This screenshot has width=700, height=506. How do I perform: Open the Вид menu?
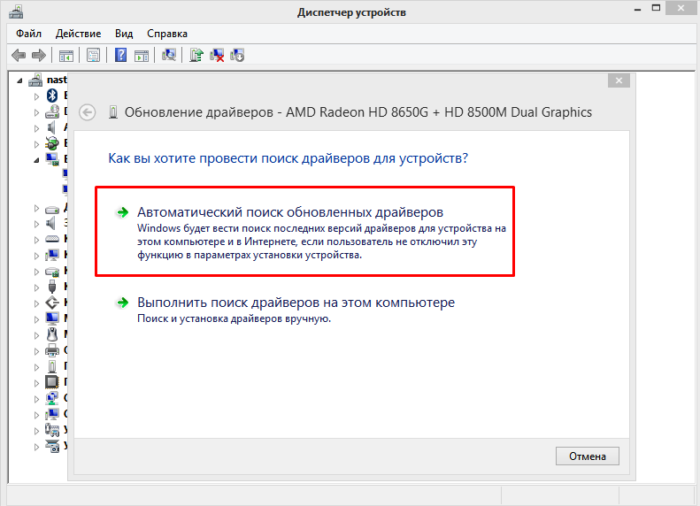point(123,33)
